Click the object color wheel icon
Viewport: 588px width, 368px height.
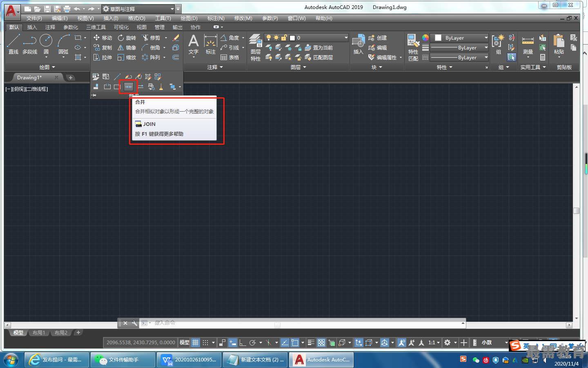425,38
